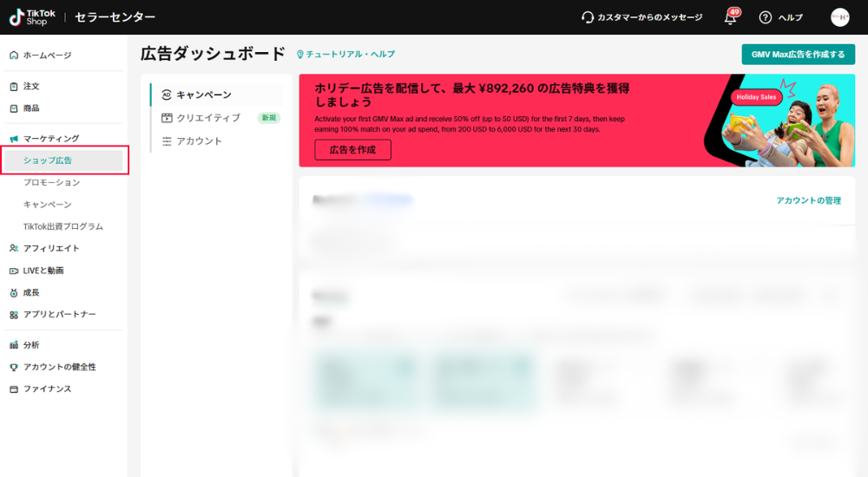Select ショップ広告 in the sidebar

pos(63,160)
